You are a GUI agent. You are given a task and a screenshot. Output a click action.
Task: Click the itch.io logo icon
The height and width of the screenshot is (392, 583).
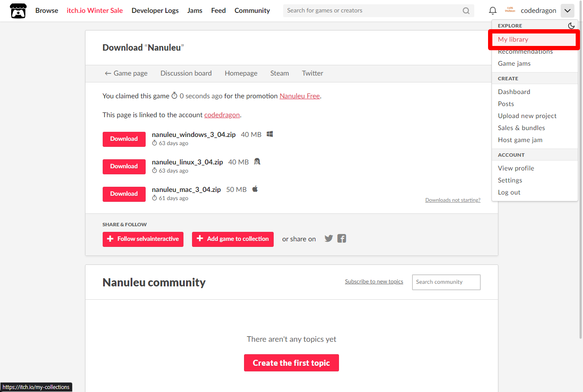18,11
